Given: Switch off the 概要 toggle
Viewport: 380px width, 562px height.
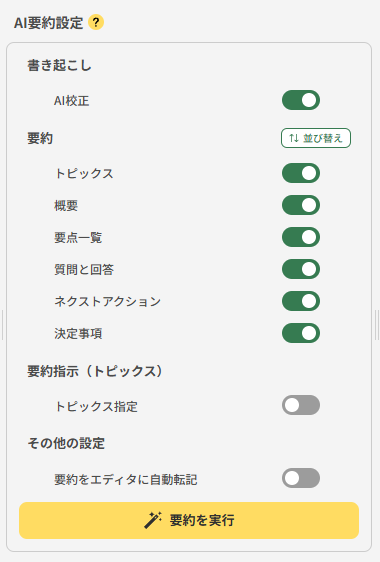Looking at the screenshot, I should tap(301, 205).
